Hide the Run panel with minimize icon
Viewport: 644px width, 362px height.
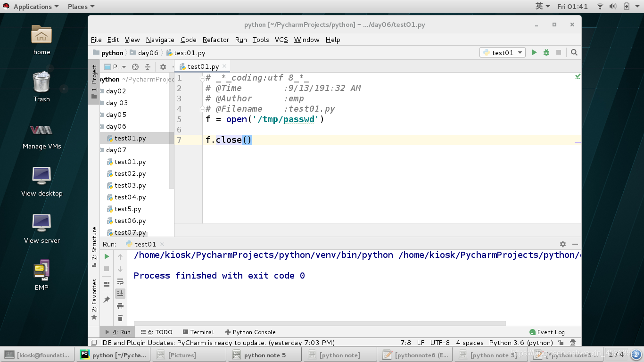575,244
